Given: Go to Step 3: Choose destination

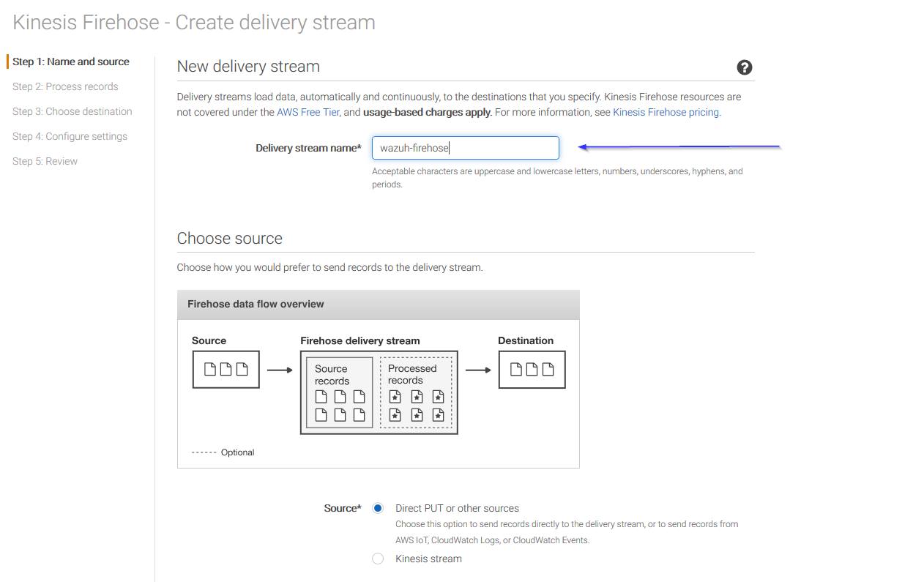Looking at the screenshot, I should (72, 111).
